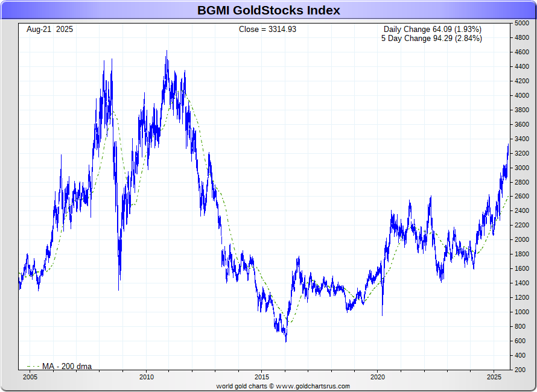Click the 2015 x-axis year label
The image size is (537, 392).
[262, 377]
